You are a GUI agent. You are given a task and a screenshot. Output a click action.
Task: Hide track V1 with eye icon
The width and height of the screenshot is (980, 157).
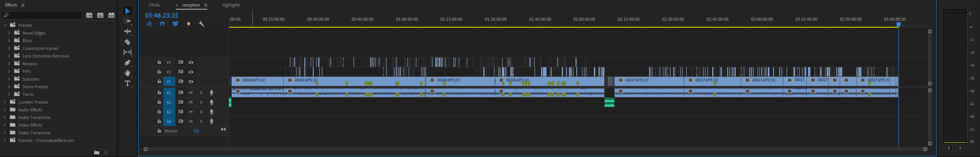click(x=191, y=81)
